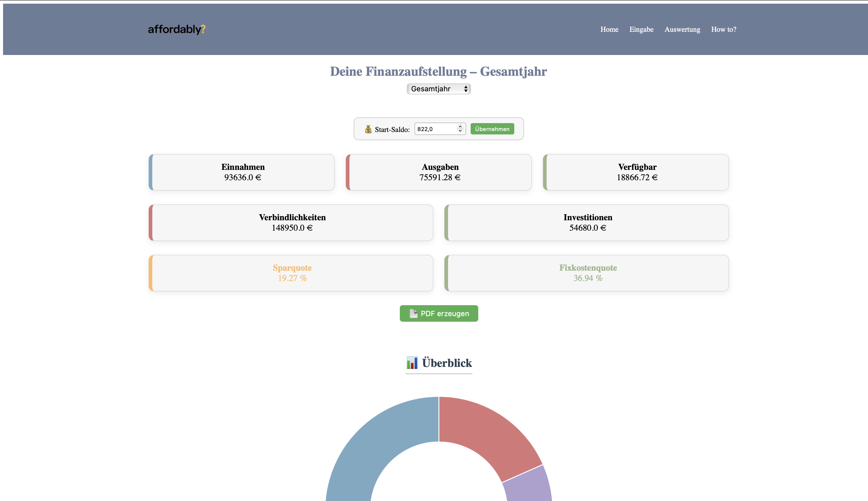This screenshot has height=501, width=868.
Task: Click the money bag icon beside Start-Saldo
Action: point(368,130)
